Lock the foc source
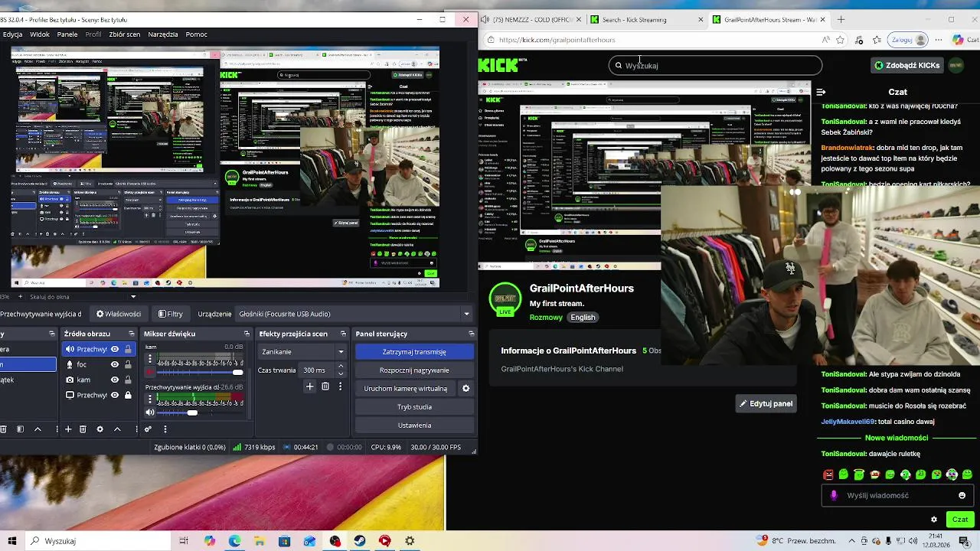The image size is (980, 551). pyautogui.click(x=128, y=364)
